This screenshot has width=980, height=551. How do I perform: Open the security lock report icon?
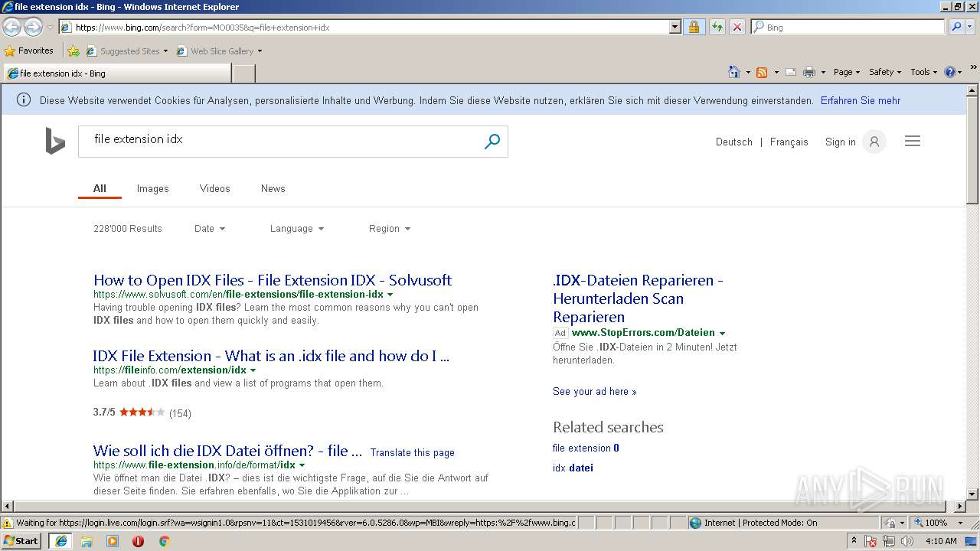694,27
